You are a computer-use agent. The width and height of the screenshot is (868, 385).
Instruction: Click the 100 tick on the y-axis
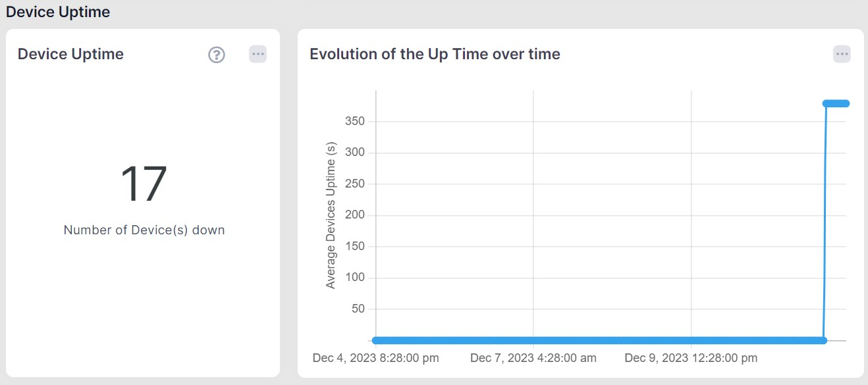pyautogui.click(x=354, y=278)
